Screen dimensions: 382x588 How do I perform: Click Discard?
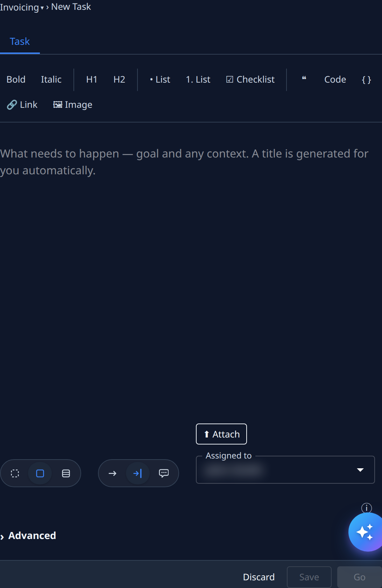259,577
